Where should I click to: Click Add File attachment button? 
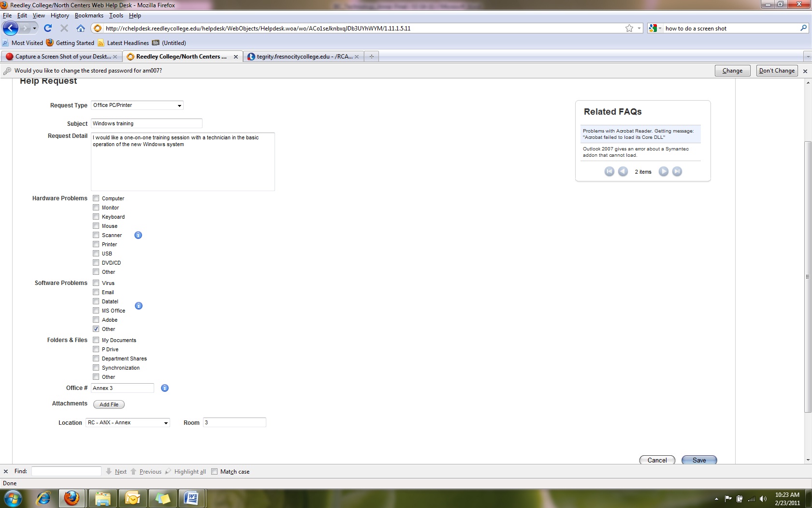click(109, 404)
